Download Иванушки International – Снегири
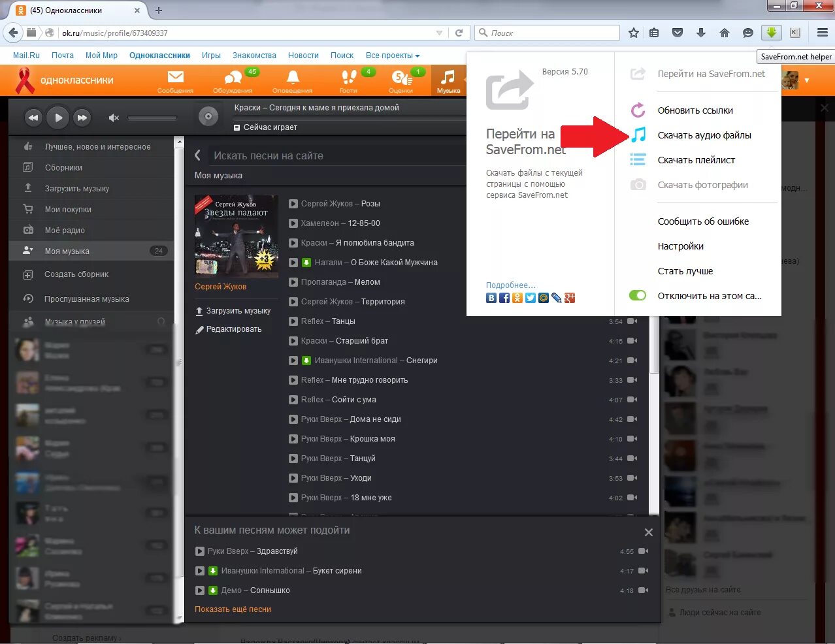The width and height of the screenshot is (835, 644). pyautogui.click(x=306, y=361)
